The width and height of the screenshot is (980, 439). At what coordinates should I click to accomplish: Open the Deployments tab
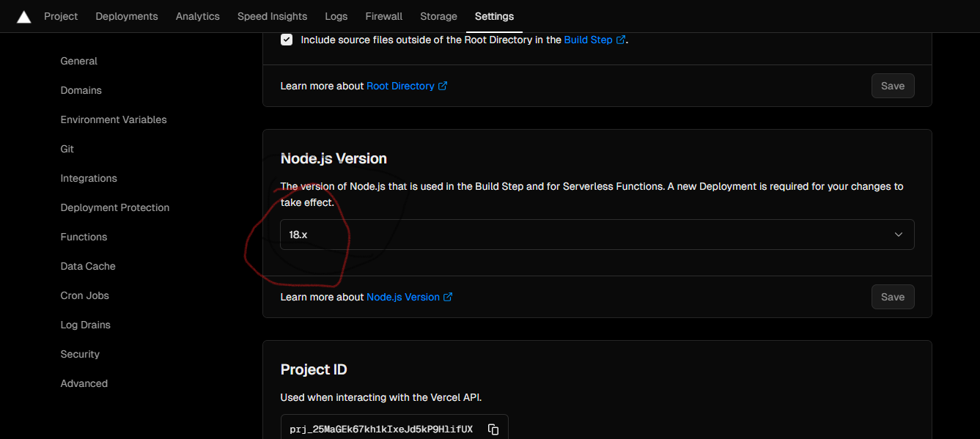coord(126,16)
